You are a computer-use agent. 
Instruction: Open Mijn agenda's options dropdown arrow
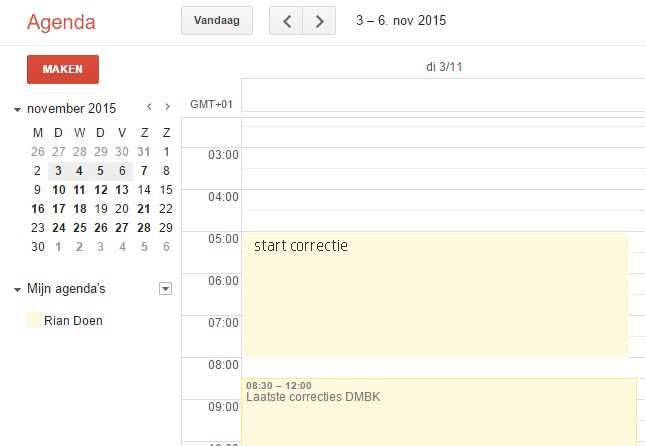point(166,289)
